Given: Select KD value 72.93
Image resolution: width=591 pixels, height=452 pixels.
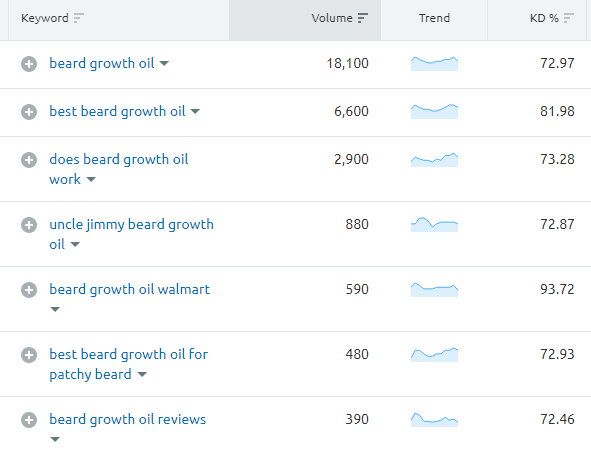Looking at the screenshot, I should [x=557, y=354].
